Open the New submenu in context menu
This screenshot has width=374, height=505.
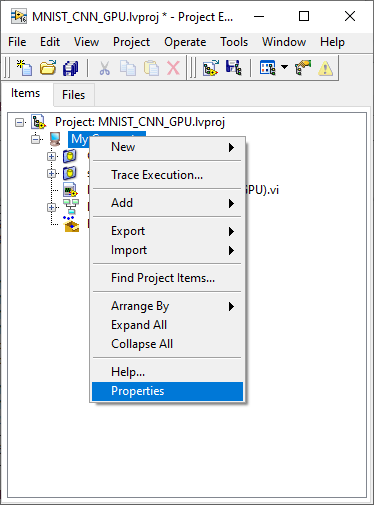pyautogui.click(x=167, y=147)
